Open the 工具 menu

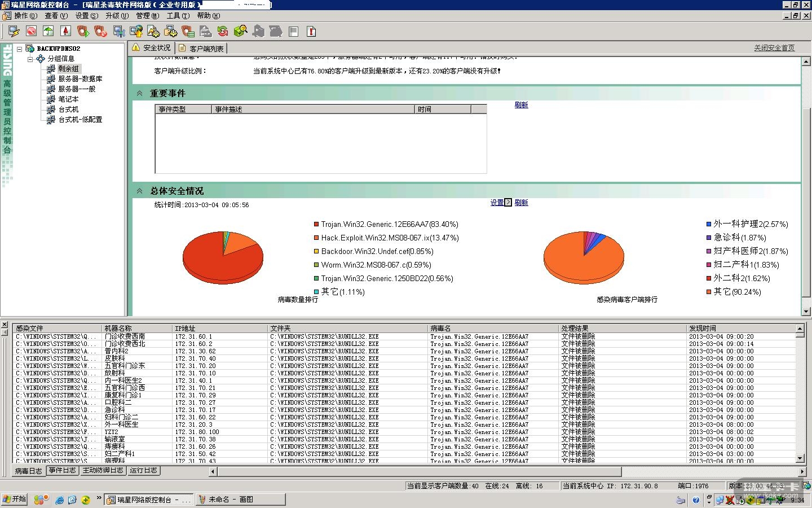[x=178, y=16]
